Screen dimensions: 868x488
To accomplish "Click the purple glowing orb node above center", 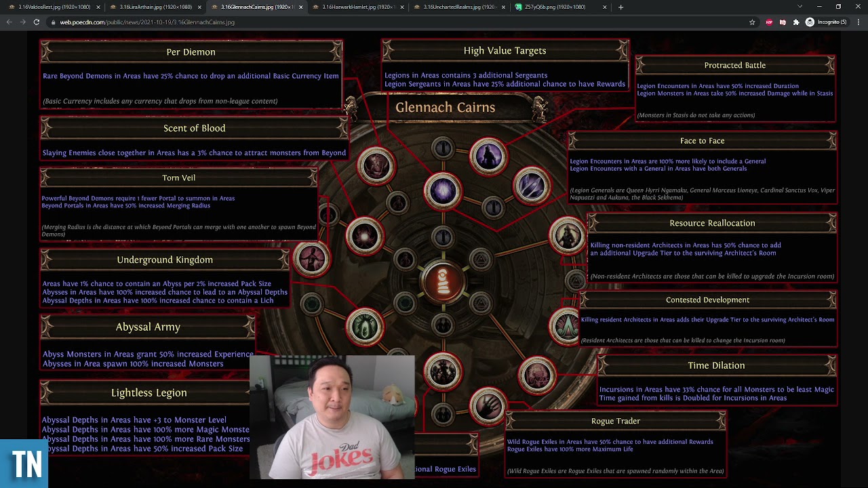I will 443,190.
